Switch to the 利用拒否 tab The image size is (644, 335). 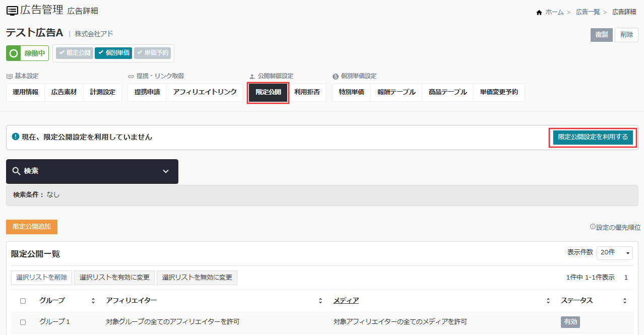click(x=307, y=93)
